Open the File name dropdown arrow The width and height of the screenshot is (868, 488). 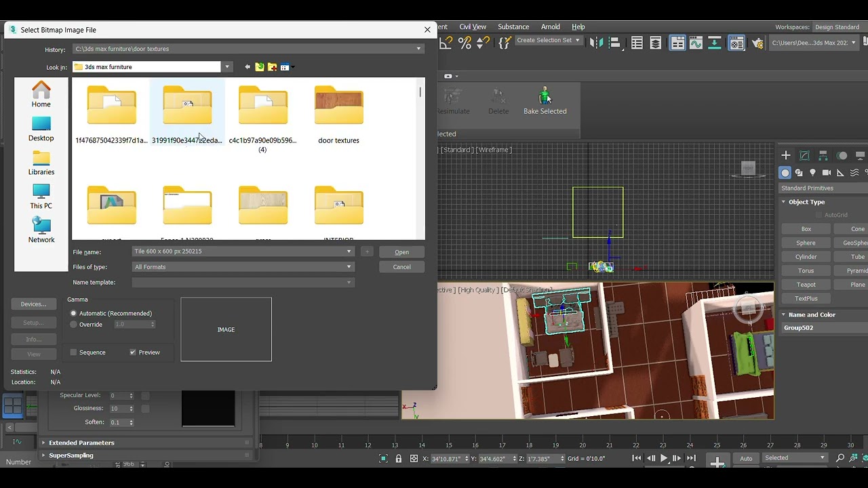pyautogui.click(x=349, y=251)
